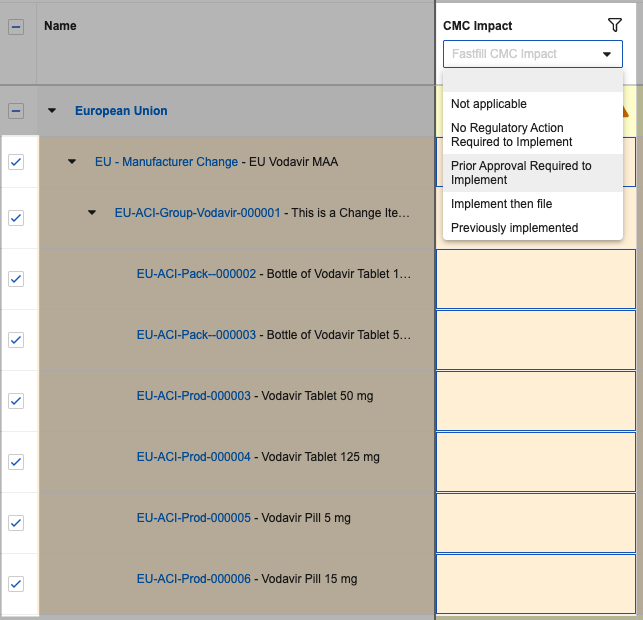Viewport: 643px width, 620px height.
Task: Open the Fastfill CMC Impact dropdown
Action: click(x=532, y=54)
